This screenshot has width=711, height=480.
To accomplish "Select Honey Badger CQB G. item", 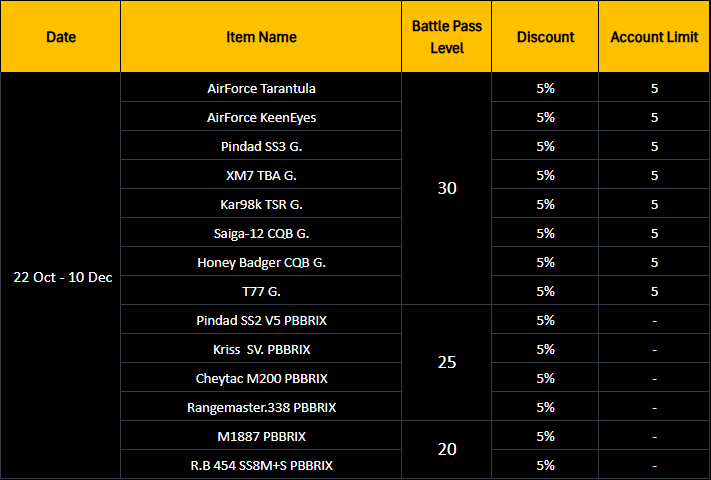I will point(261,262).
